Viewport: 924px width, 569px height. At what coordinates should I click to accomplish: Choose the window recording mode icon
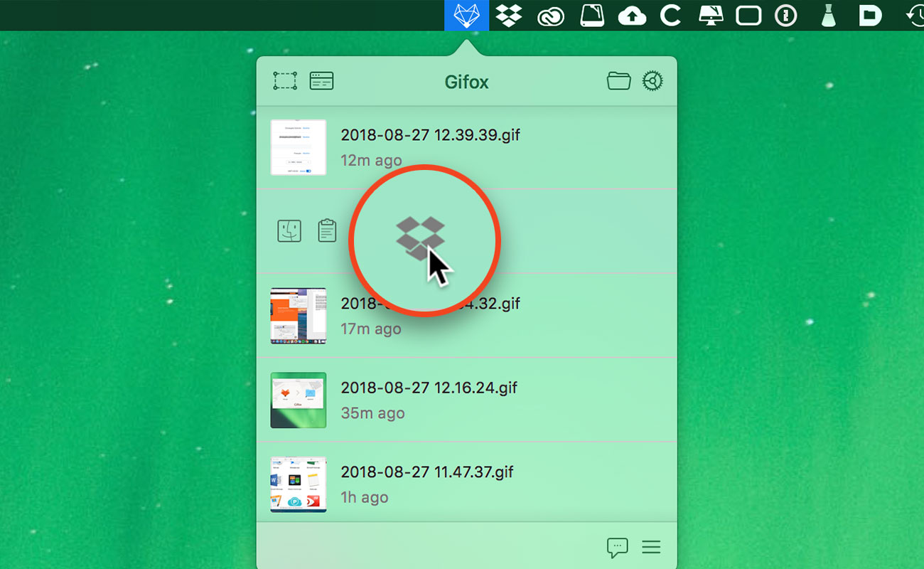(321, 81)
